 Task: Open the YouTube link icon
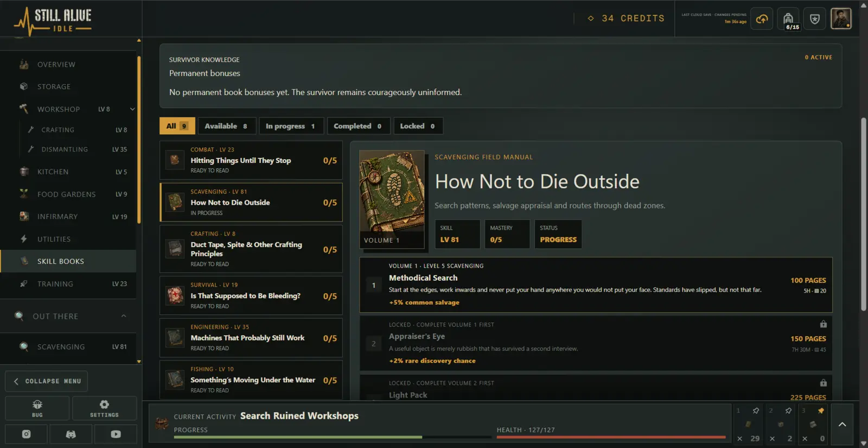coord(116,434)
